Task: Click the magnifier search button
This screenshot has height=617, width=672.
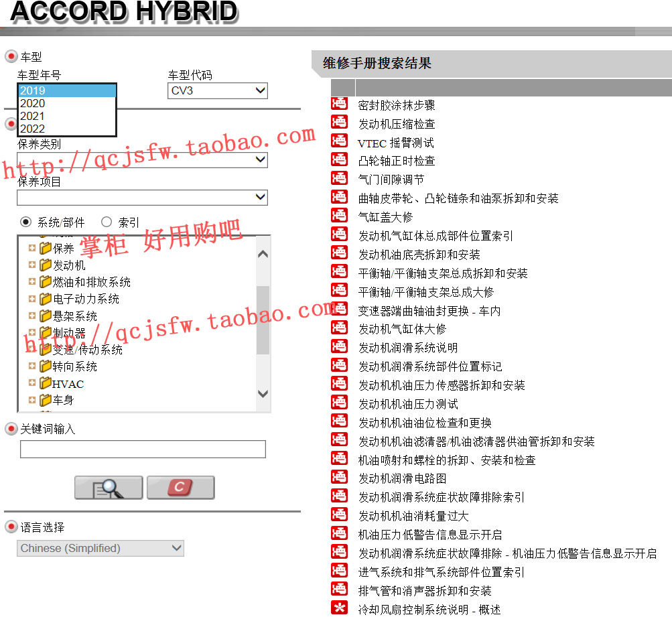Action: (x=109, y=488)
